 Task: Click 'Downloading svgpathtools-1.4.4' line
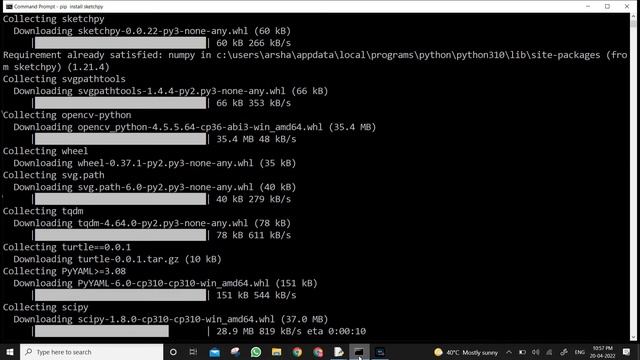point(171,91)
